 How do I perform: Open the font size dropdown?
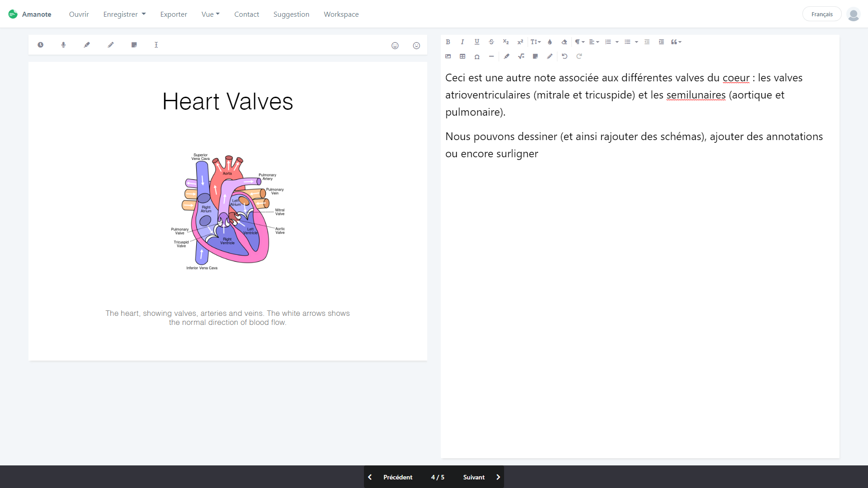(535, 42)
